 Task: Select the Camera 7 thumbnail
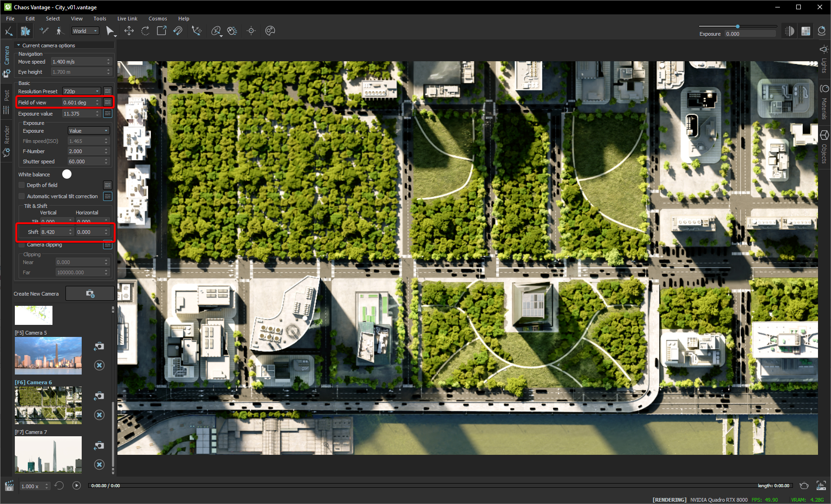click(x=48, y=455)
